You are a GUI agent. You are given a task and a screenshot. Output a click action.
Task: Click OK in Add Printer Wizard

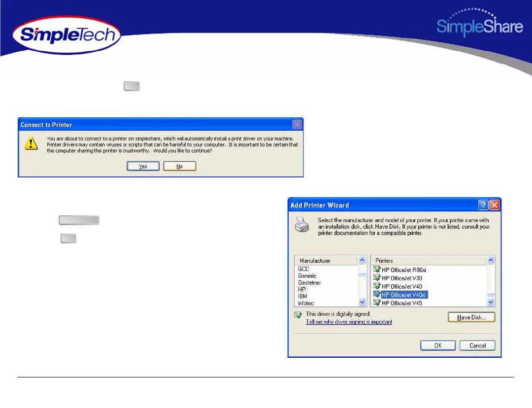click(x=438, y=345)
